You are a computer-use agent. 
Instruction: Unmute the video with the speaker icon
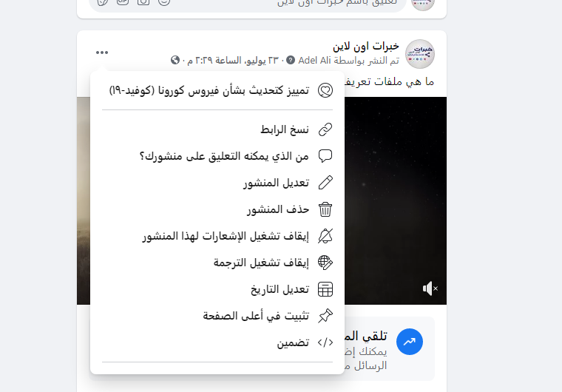pyautogui.click(x=430, y=288)
